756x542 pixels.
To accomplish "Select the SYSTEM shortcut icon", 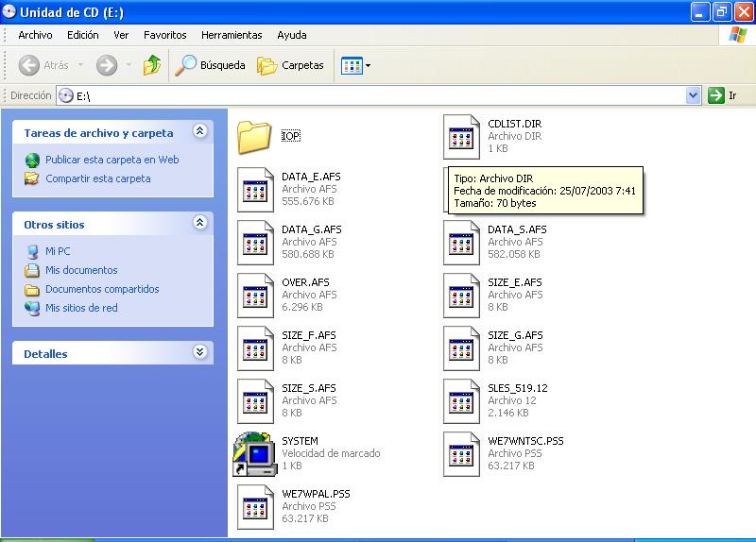I will [255, 454].
